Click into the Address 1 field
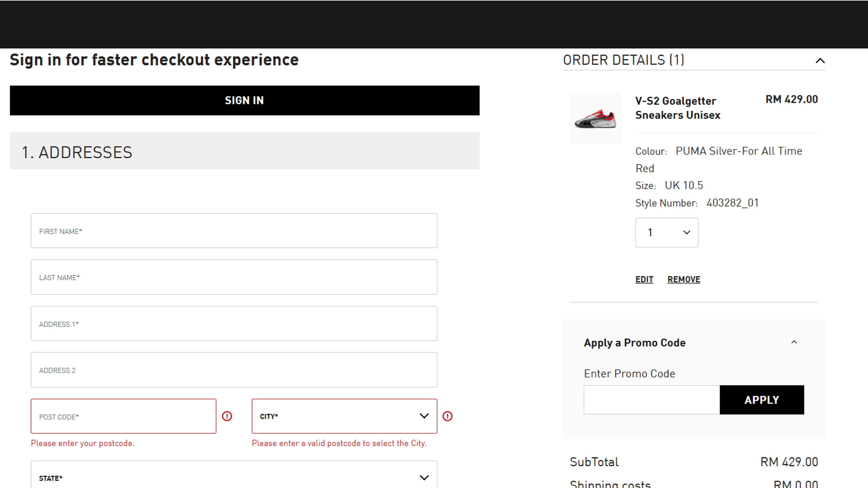Viewport: 868px width, 488px height. tap(234, 323)
